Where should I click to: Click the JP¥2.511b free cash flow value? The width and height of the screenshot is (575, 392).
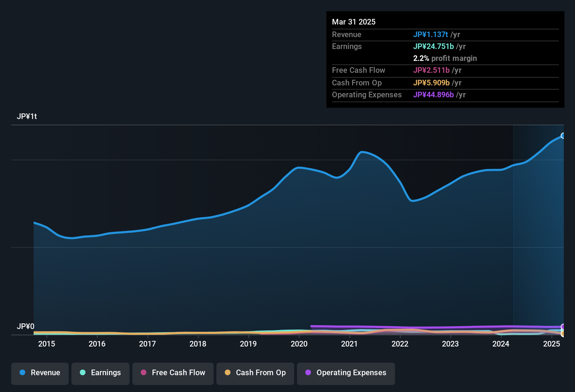pos(431,70)
